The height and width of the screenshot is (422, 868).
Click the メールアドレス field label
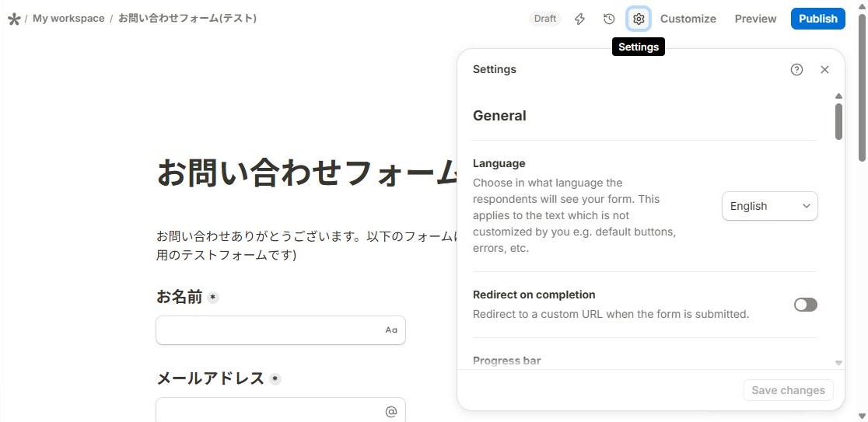(x=210, y=378)
